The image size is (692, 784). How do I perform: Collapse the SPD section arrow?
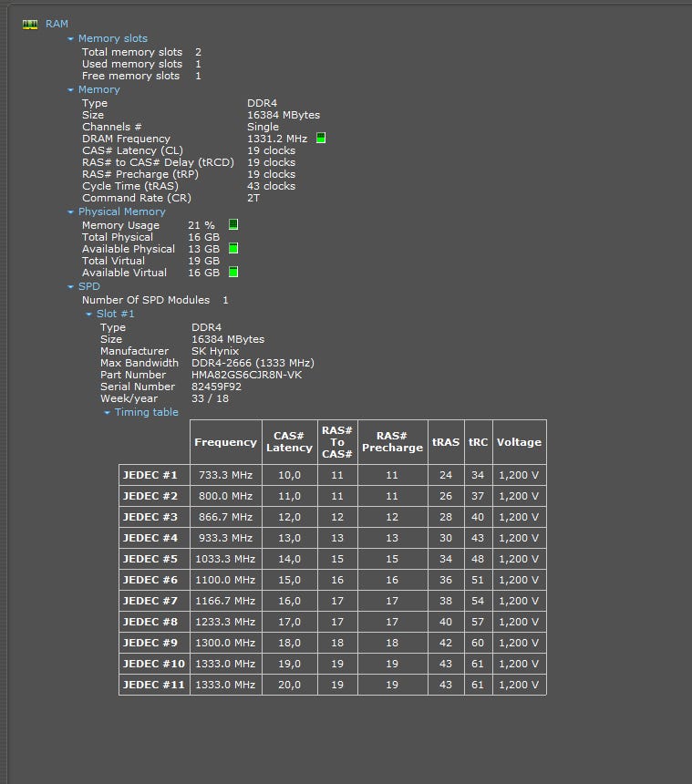coord(70,287)
